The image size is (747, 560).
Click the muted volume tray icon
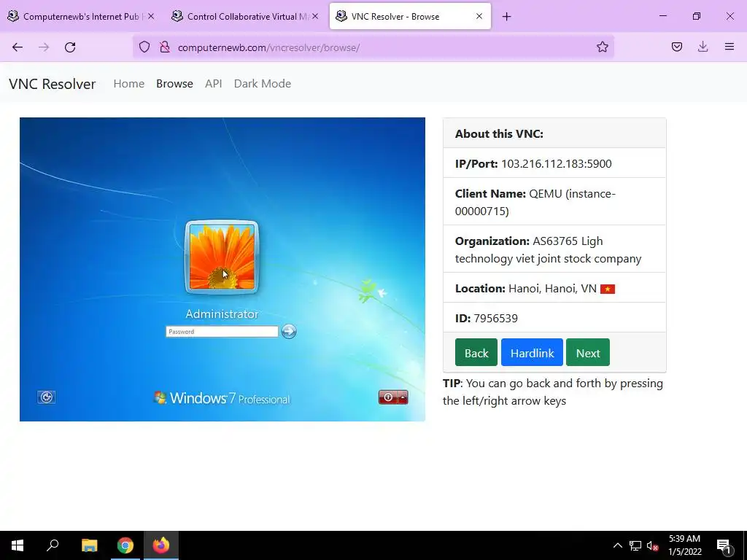652,545
